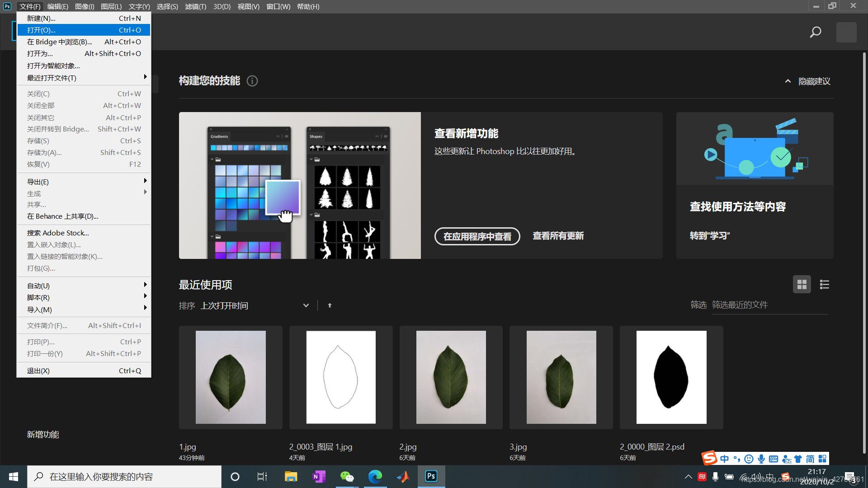Viewport: 868px width, 488px height.
Task: Click the 转到"学习" link
Action: pos(709,235)
